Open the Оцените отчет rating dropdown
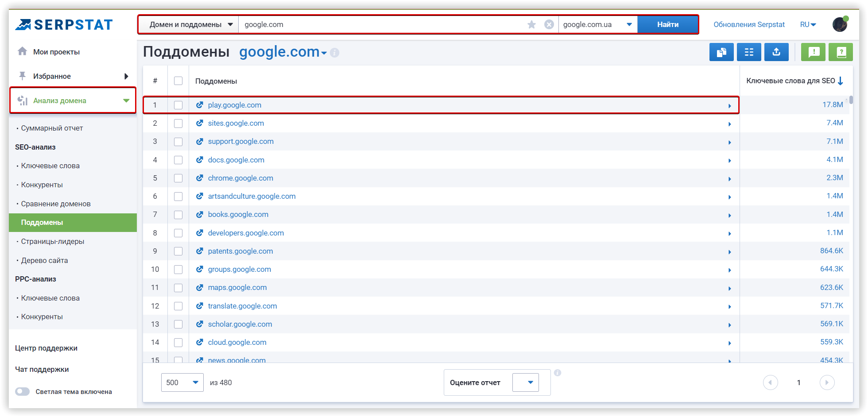Screen dimensions: 868x417 pyautogui.click(x=526, y=382)
